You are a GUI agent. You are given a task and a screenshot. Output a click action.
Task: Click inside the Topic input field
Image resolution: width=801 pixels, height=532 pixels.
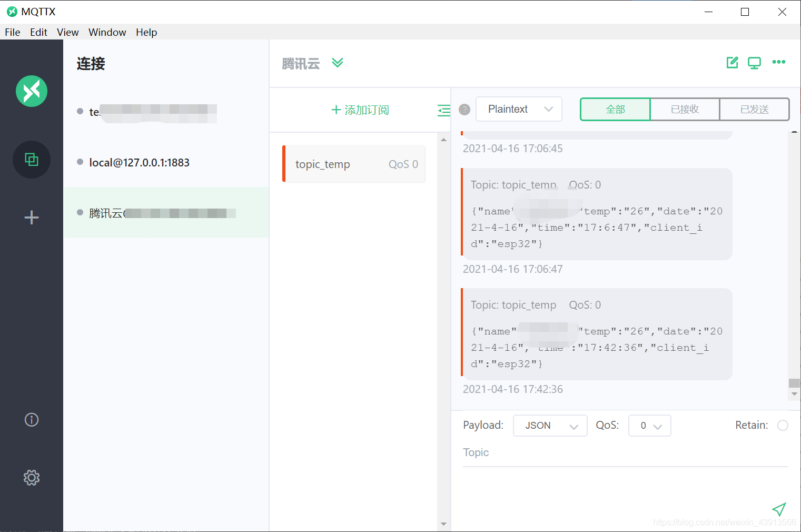[x=579, y=452]
